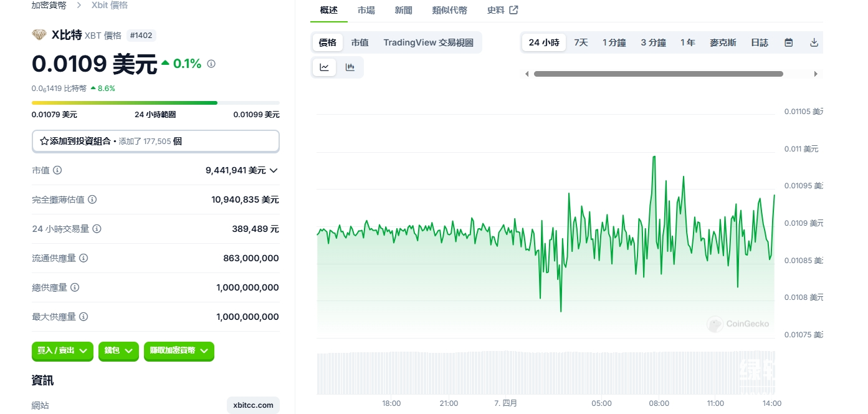Viewport: 868px width, 414px height.
Task: Click info icon beside 完全攤薄估值
Action: 92,200
